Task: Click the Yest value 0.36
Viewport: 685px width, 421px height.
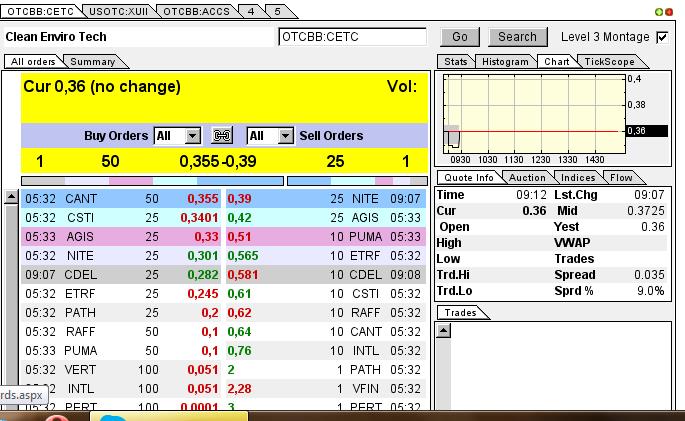Action: (x=653, y=227)
